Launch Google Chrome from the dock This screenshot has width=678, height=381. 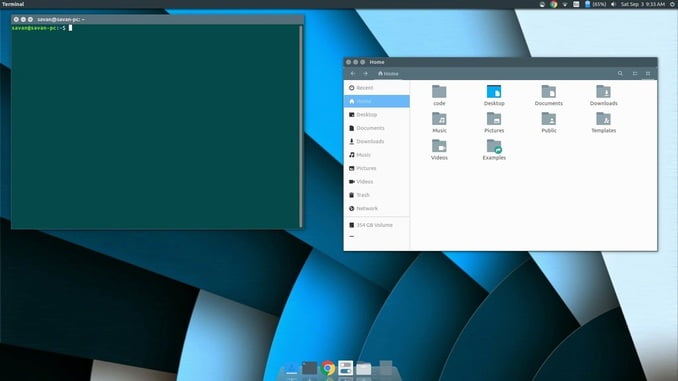[328, 368]
